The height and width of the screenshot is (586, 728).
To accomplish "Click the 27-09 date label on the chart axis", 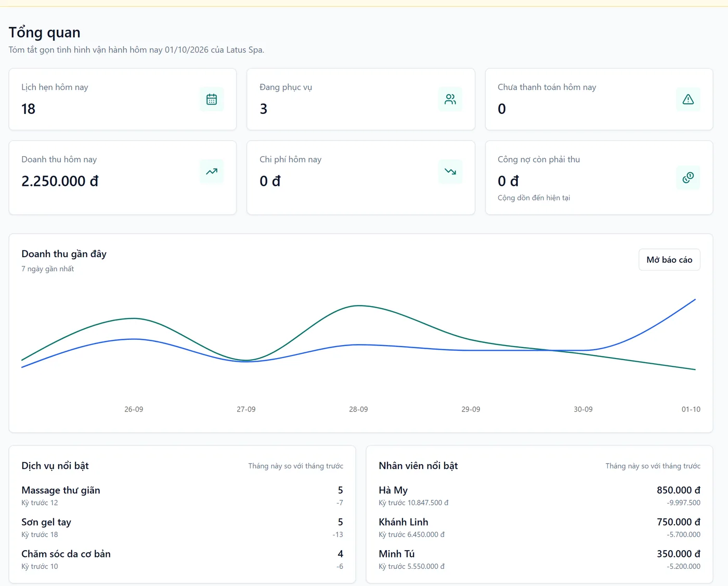I will click(246, 410).
